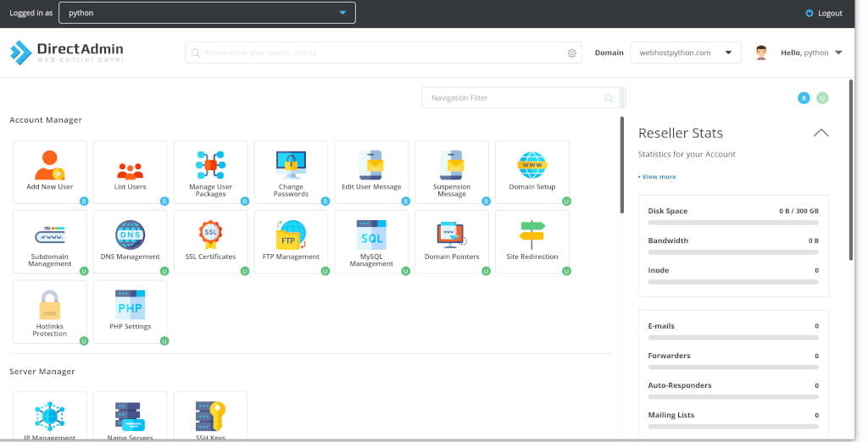Click the Navigation Filter magnifier icon
Viewport: 868px width, 442px height.
[x=609, y=98]
